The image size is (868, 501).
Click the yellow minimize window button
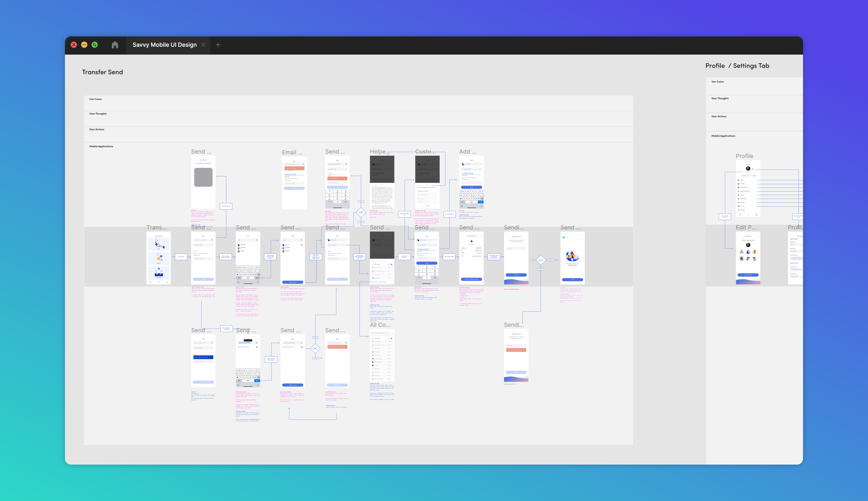(84, 45)
